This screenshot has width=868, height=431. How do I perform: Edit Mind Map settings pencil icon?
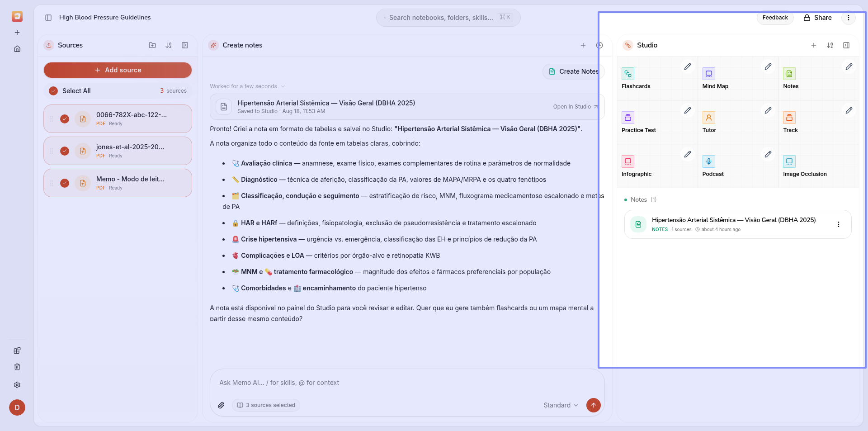(768, 66)
